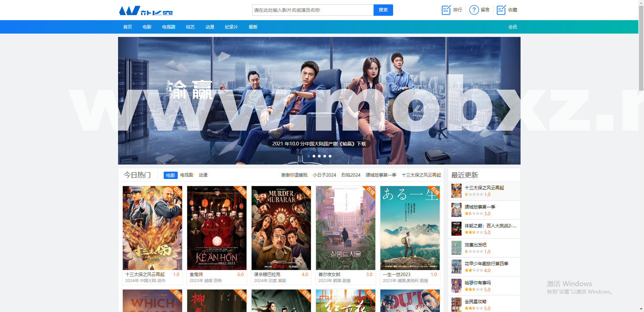
Task: Open the 烈焰2024 hot keyword link
Action: click(x=351, y=175)
